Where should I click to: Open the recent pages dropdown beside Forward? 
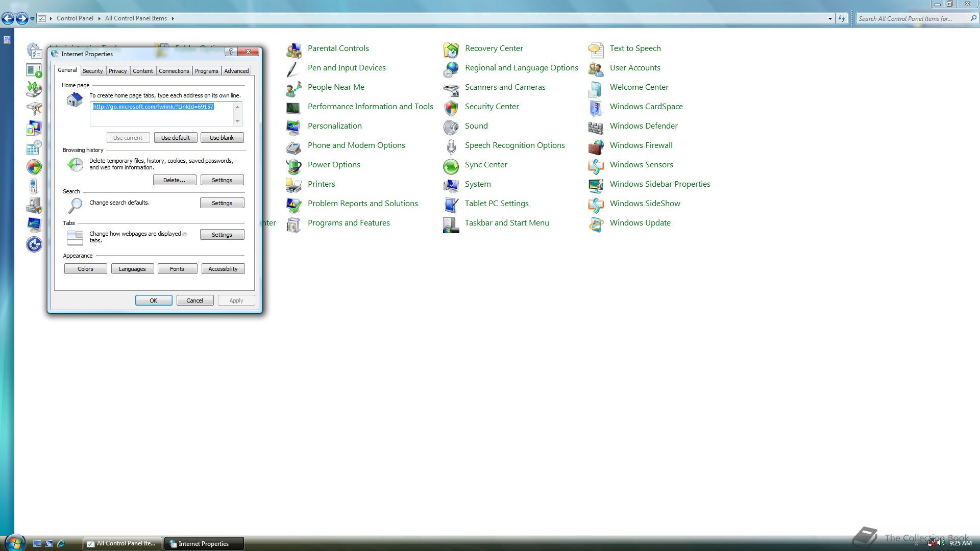click(32, 19)
